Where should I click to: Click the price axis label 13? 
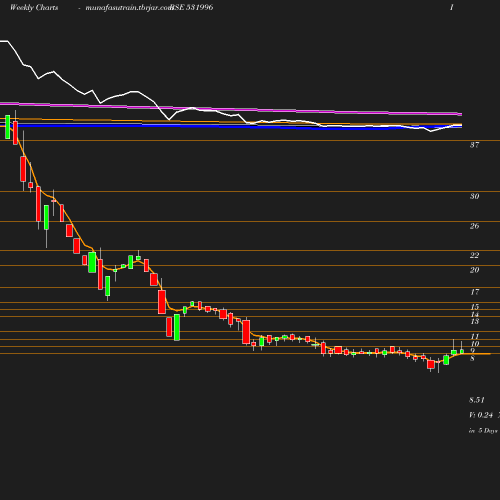(474, 321)
